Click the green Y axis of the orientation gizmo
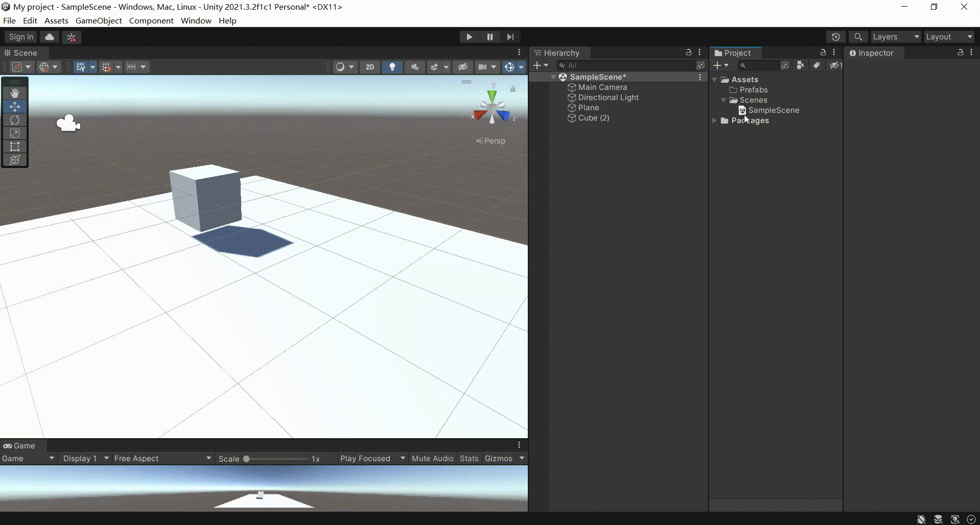The width and height of the screenshot is (980, 525). click(492, 96)
